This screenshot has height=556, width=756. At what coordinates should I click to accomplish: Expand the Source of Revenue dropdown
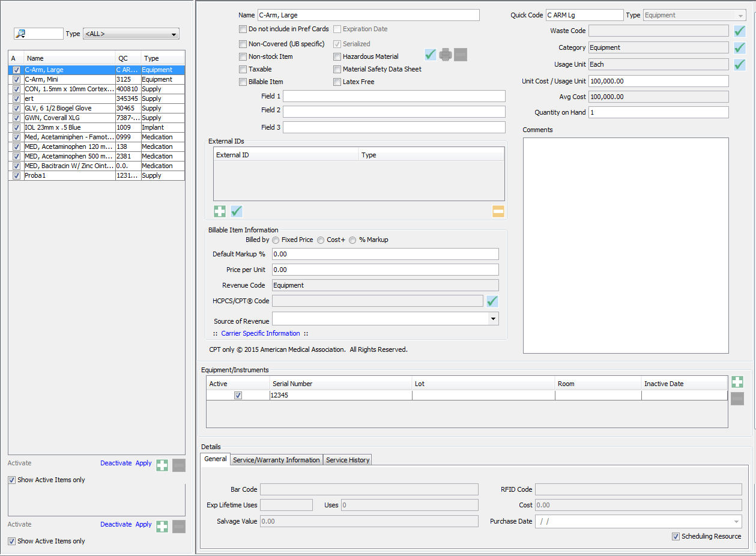[x=493, y=319]
